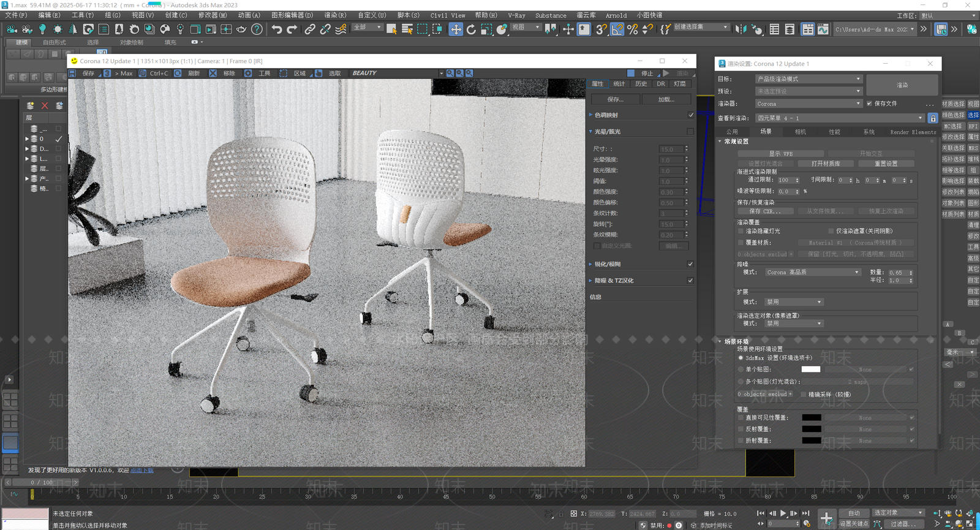
Task: Click the Go to End playback button
Action: click(805, 513)
